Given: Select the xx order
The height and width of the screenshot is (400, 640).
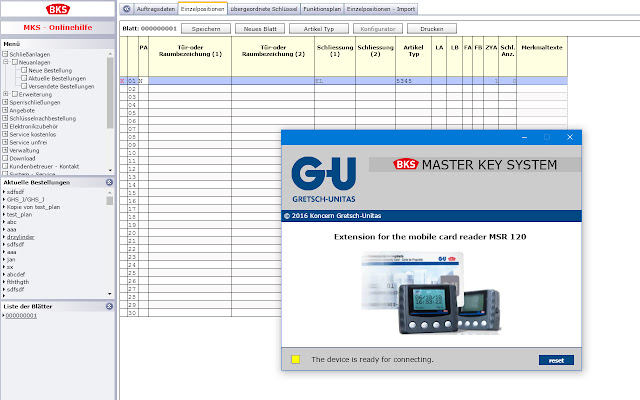Looking at the screenshot, I should [10, 267].
